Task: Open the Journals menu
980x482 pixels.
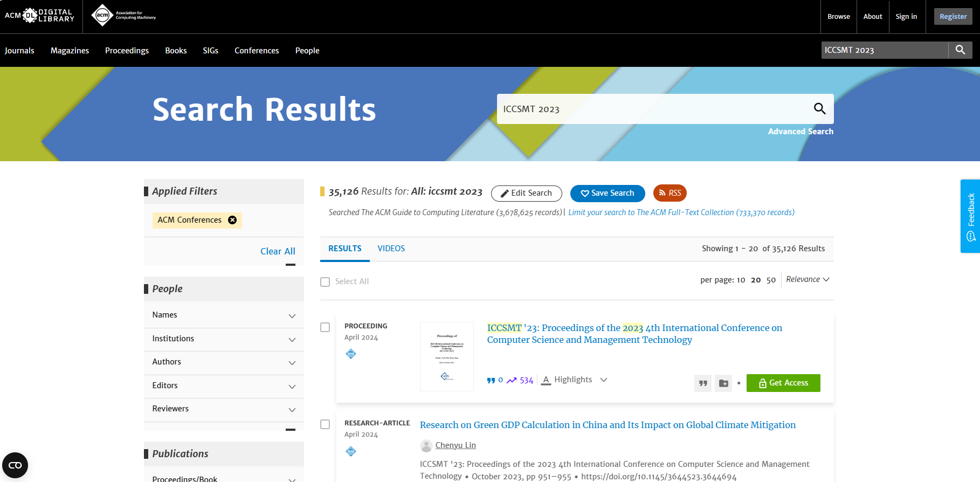Action: point(19,51)
